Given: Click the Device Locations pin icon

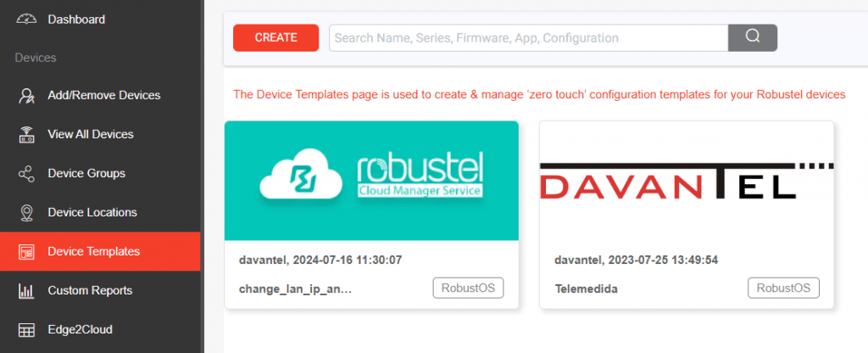Looking at the screenshot, I should [26, 212].
